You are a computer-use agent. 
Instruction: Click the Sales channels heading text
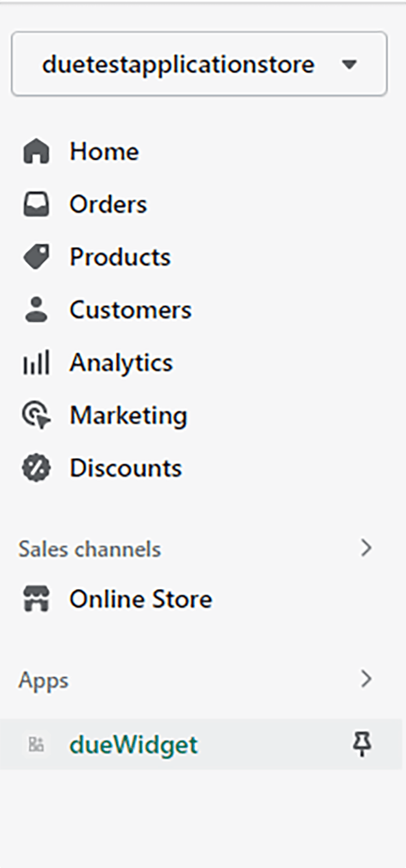pos(90,549)
